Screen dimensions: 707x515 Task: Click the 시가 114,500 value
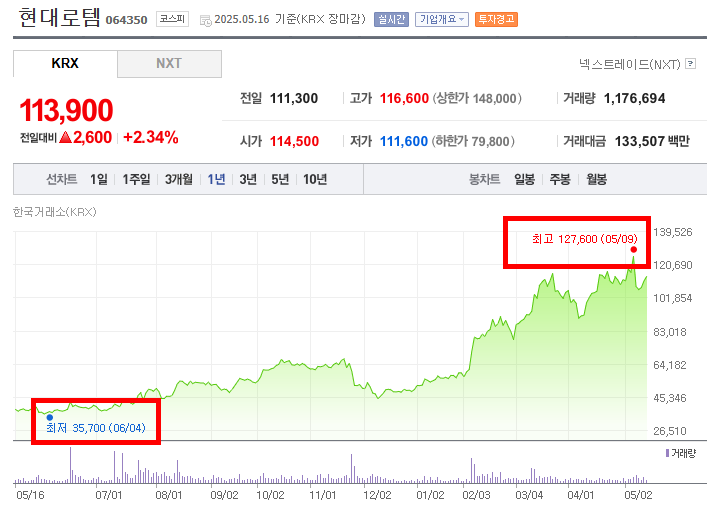pos(294,142)
